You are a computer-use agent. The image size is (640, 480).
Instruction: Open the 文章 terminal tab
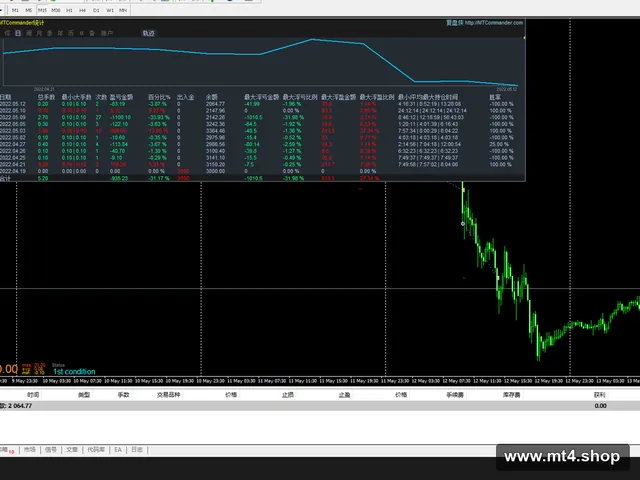72,449
